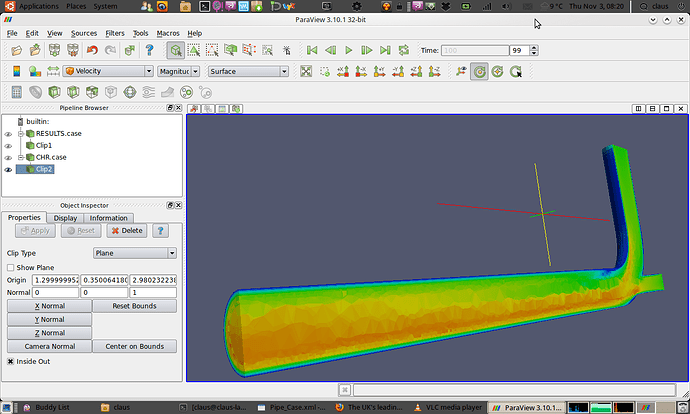Click the Calculator filter icon
The height and width of the screenshot is (414, 690).
click(x=16, y=92)
